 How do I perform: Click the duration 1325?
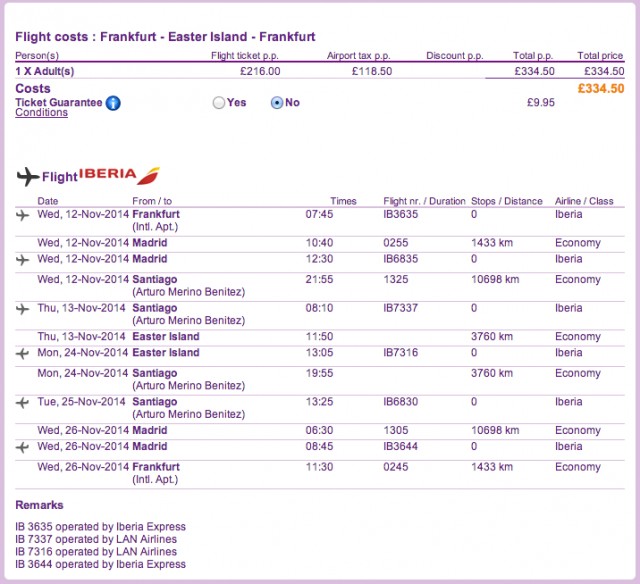396,280
